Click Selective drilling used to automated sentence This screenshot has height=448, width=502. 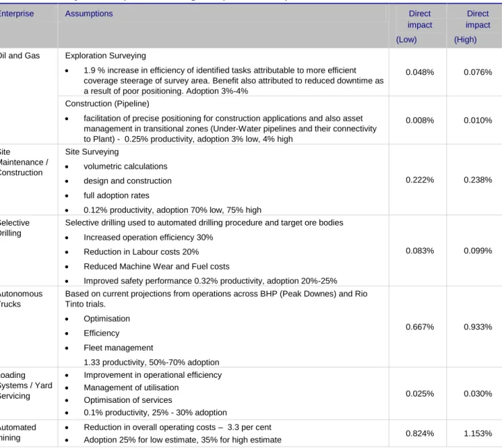pos(204,223)
